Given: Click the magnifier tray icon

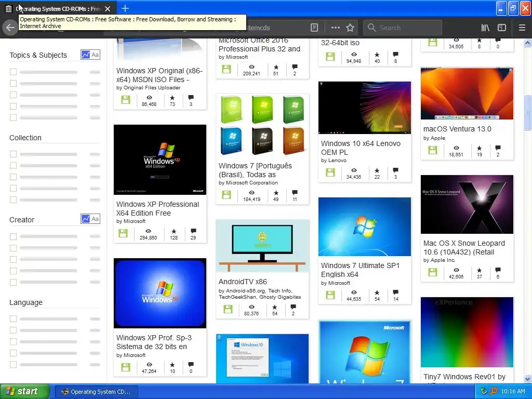Looking at the screenshot, I should pos(494,391).
